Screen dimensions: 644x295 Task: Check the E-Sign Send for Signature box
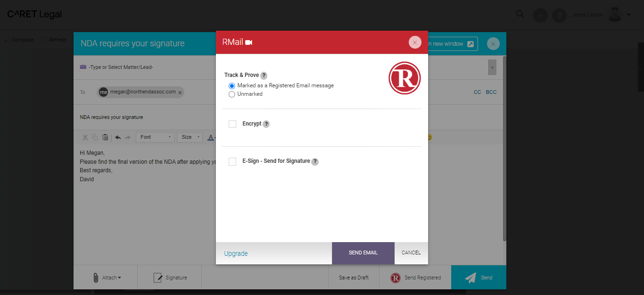coord(232,162)
